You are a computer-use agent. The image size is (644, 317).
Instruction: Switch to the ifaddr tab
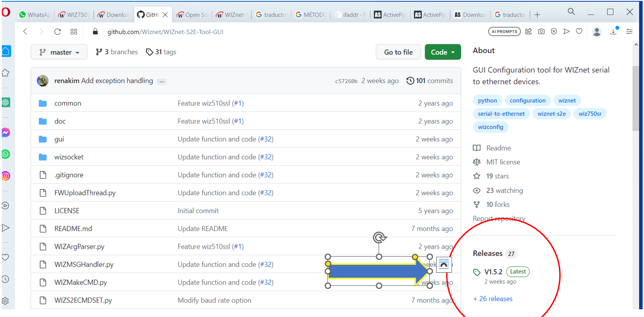350,15
